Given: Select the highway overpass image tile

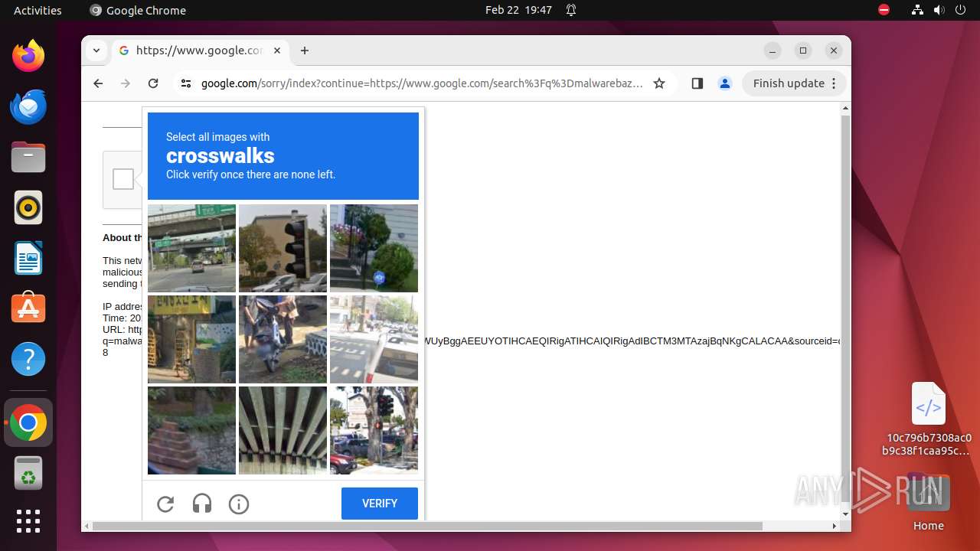Looking at the screenshot, I should click(191, 248).
